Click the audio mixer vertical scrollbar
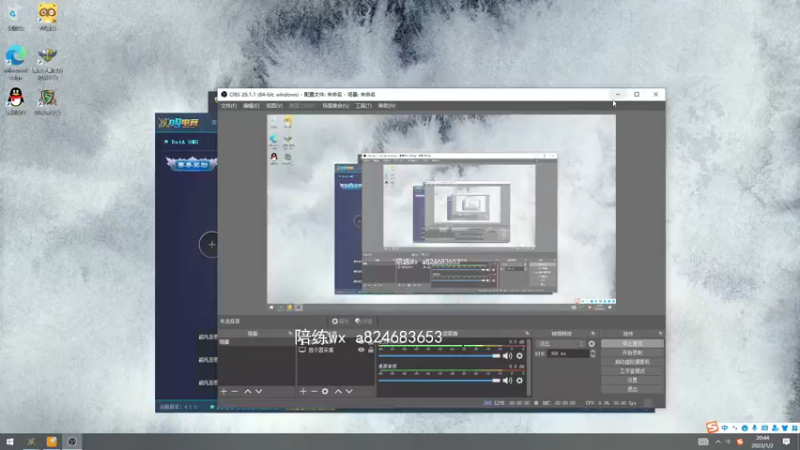The width and height of the screenshot is (800, 450). (529, 367)
